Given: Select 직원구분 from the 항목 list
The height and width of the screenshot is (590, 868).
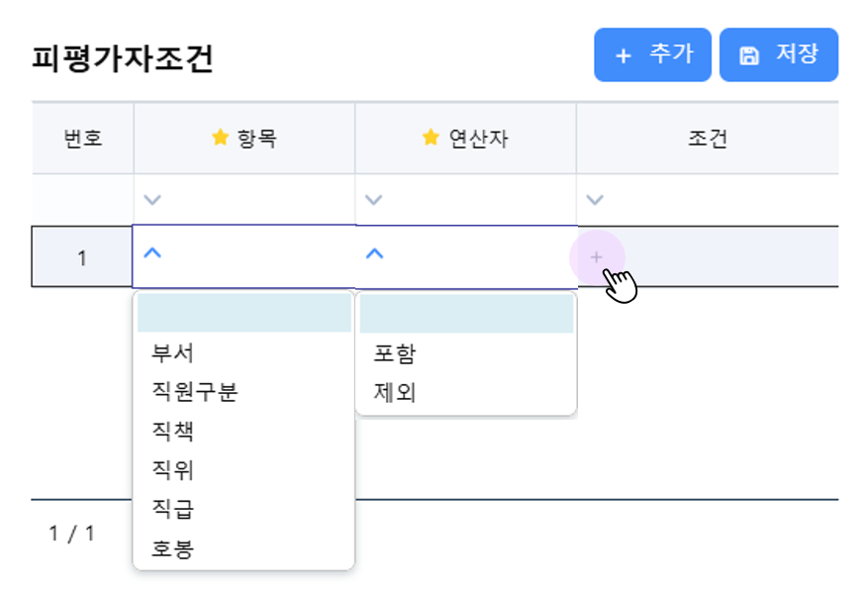Looking at the screenshot, I should [x=194, y=392].
